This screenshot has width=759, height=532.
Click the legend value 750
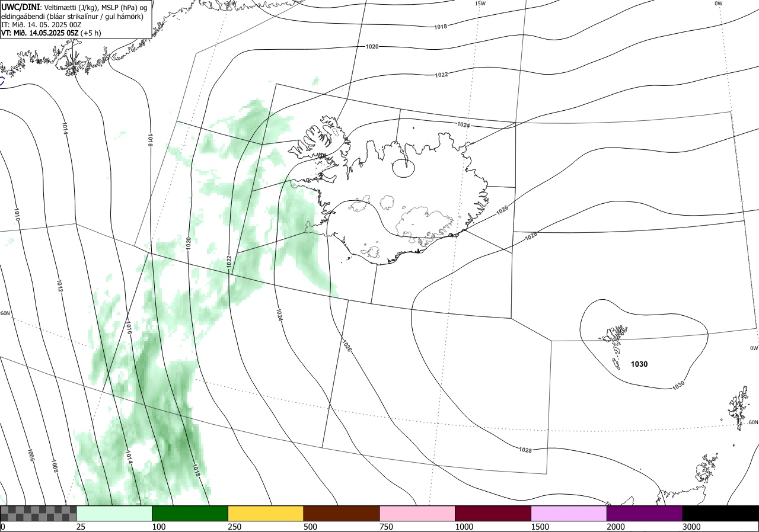coord(386,527)
